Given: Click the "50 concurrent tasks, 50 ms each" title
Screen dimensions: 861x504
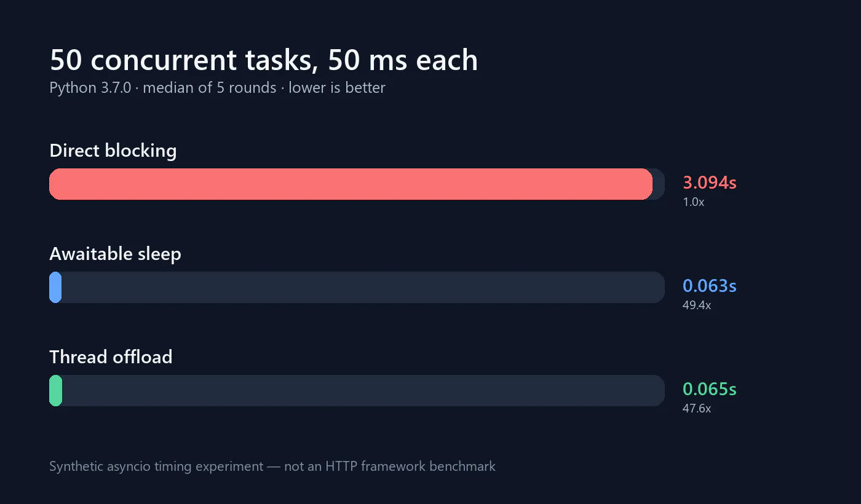Looking at the screenshot, I should pos(264,60).
